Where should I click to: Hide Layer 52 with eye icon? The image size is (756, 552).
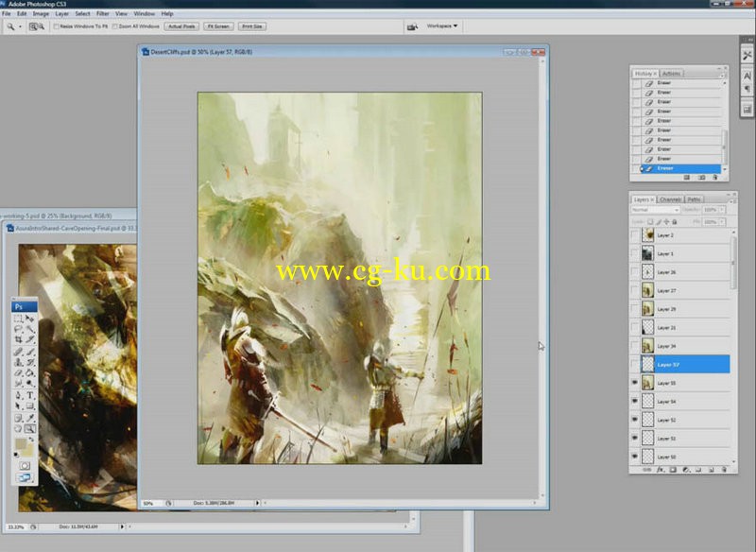(635, 420)
